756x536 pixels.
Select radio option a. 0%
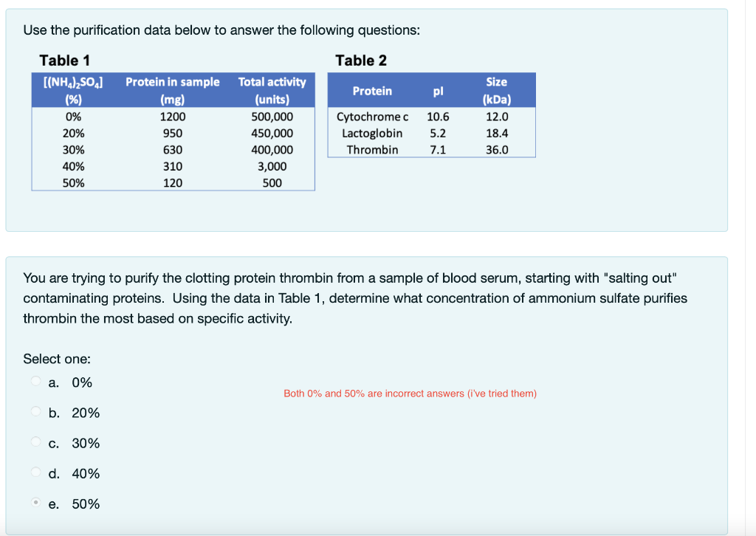[35, 381]
